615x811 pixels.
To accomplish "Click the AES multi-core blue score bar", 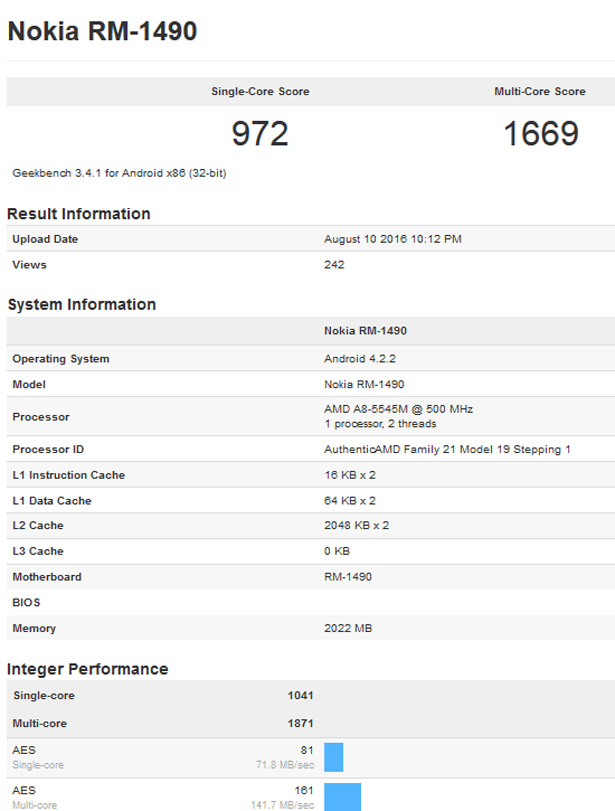I will click(x=342, y=797).
